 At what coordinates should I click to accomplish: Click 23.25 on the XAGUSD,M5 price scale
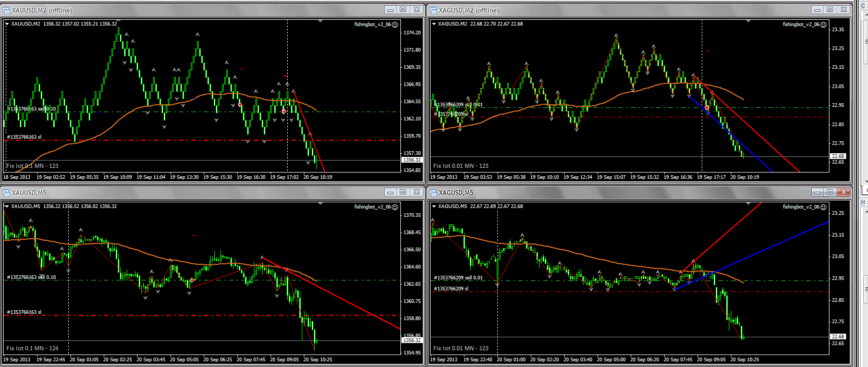coord(838,213)
